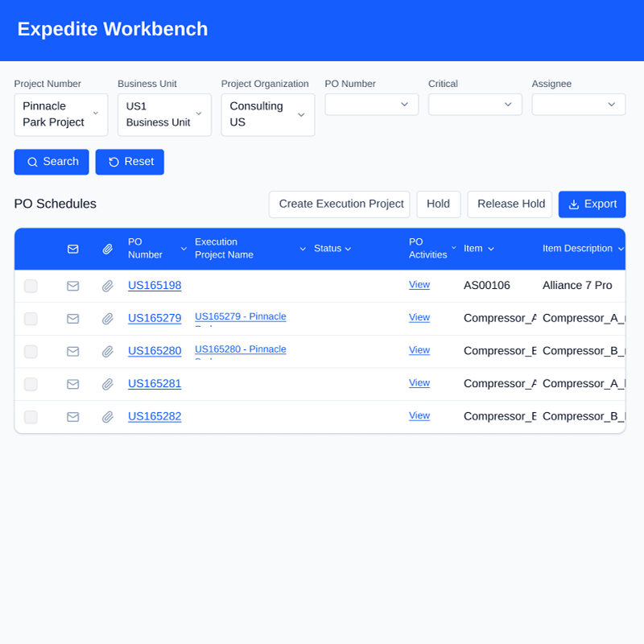This screenshot has width=644, height=644.
Task: Open paperclip attachment for US165281
Action: 107,385
